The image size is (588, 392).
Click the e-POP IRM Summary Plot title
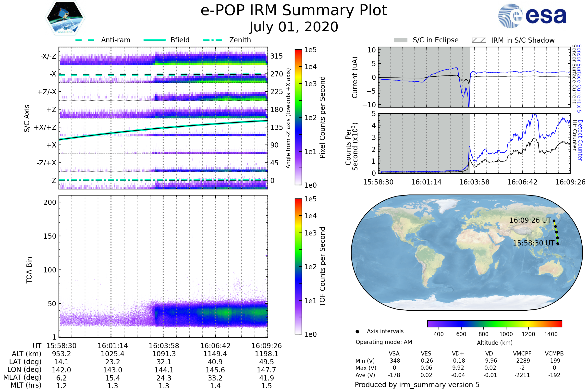pyautogui.click(x=294, y=11)
